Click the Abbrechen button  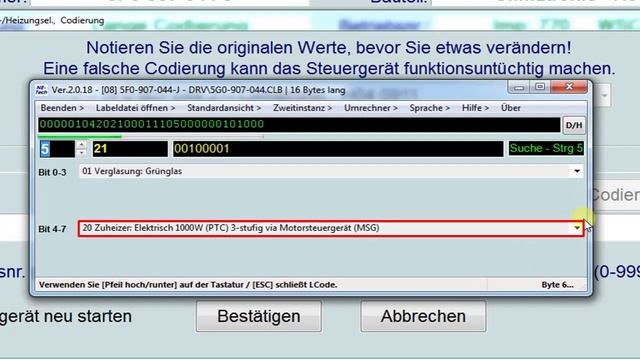click(423, 316)
